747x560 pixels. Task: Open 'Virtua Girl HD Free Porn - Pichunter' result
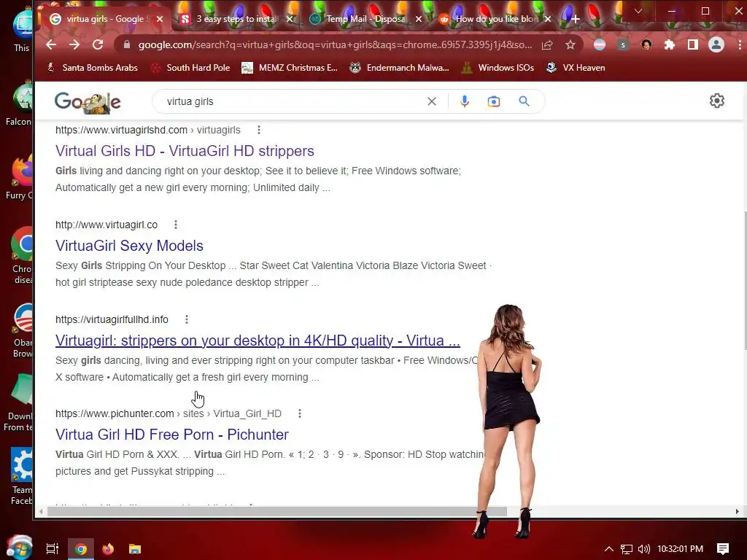tap(172, 435)
